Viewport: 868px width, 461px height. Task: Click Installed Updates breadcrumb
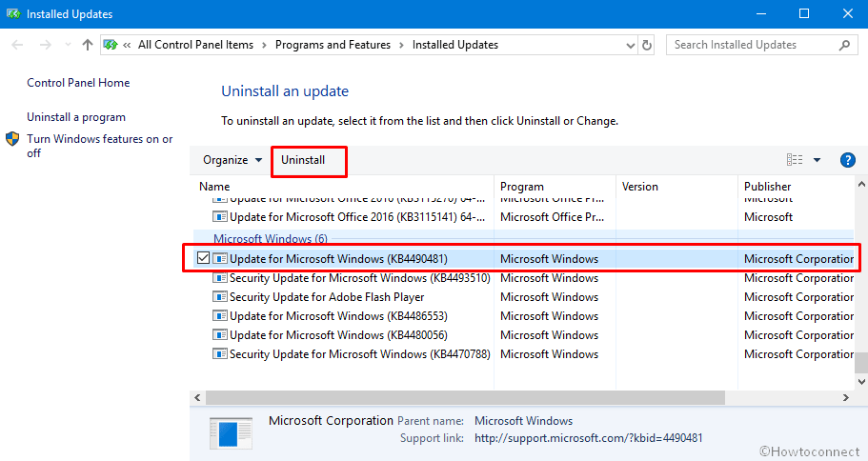click(455, 45)
